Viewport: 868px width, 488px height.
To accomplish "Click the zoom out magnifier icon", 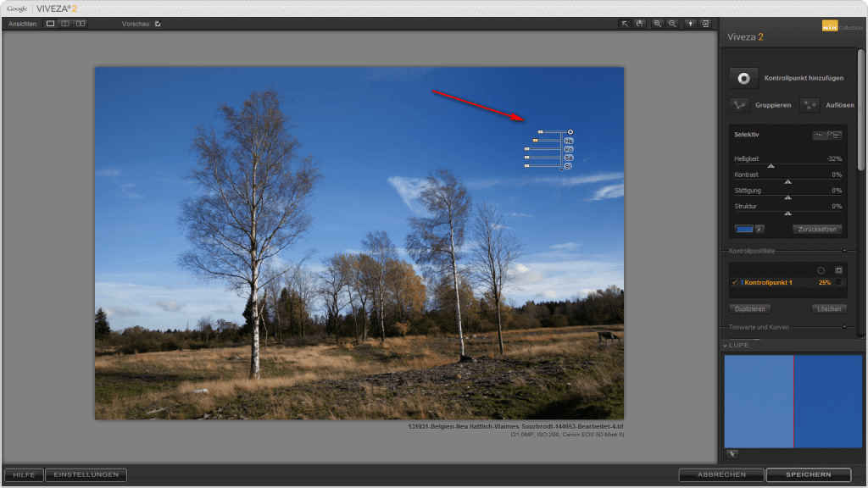I will pos(672,24).
